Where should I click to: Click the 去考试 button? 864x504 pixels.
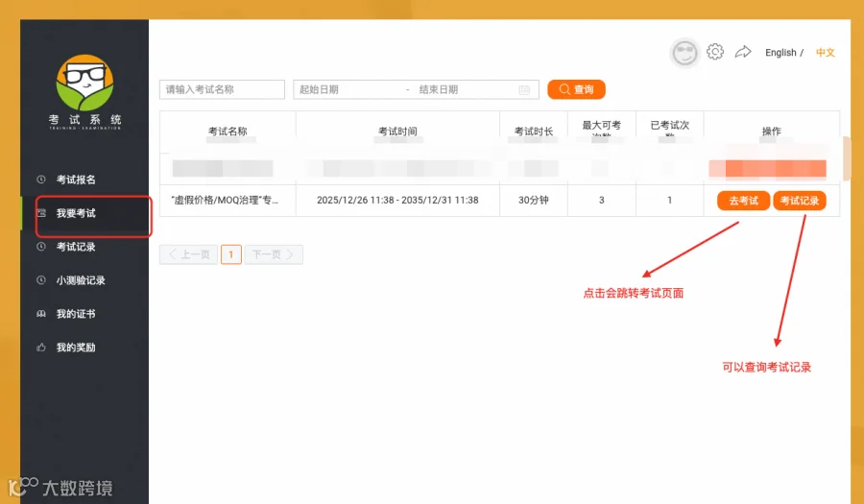pos(743,201)
